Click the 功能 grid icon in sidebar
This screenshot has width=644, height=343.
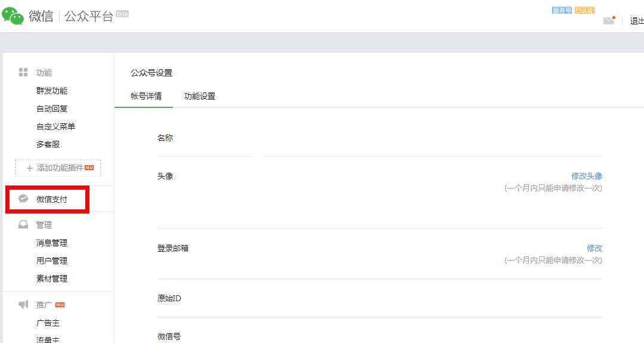23,72
